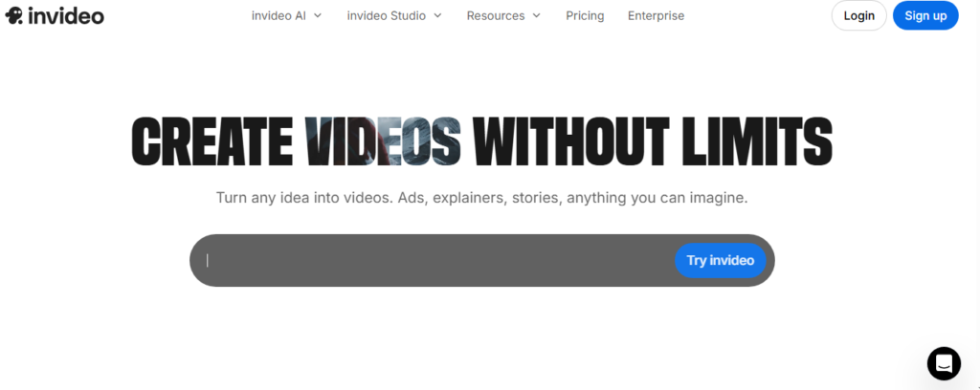Click the CREATE VIDEOS WITHOUT LIMITS headline
The width and height of the screenshot is (980, 390).
click(482, 142)
